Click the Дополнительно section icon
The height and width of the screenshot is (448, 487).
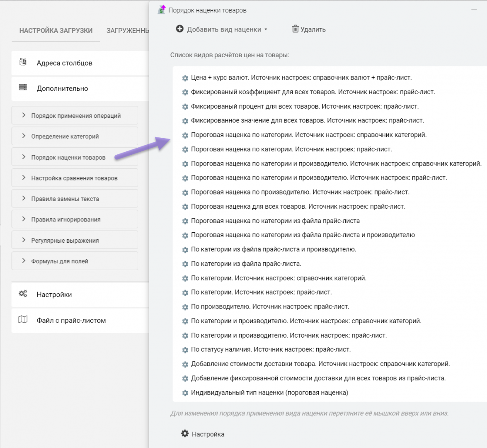(x=23, y=88)
